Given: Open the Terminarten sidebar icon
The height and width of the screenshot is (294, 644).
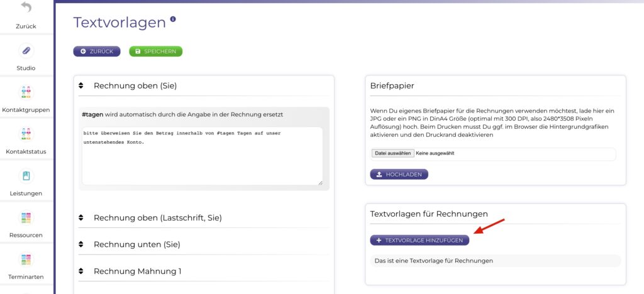Looking at the screenshot, I should point(26,259).
